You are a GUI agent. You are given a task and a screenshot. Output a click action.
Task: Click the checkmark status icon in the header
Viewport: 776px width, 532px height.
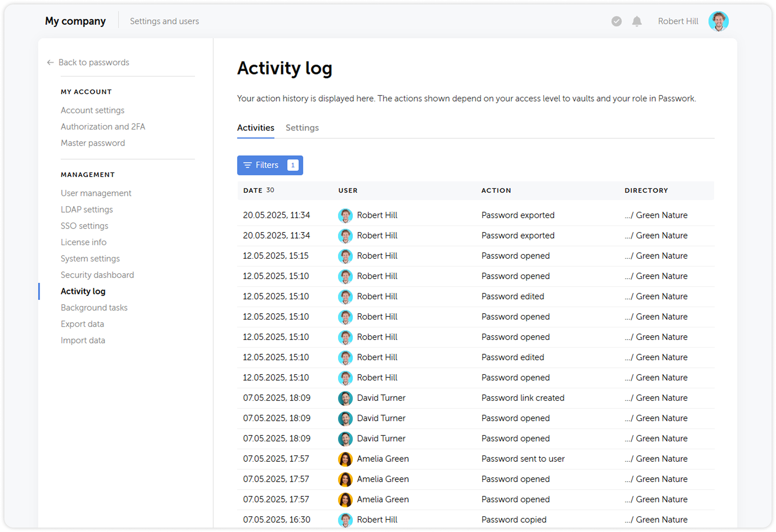coord(616,22)
